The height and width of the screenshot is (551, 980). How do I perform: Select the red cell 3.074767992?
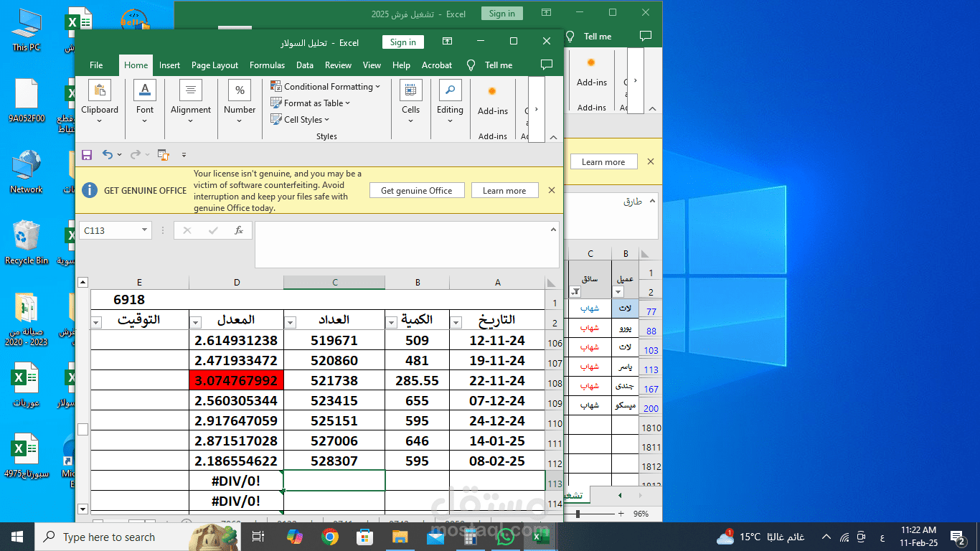click(x=237, y=380)
